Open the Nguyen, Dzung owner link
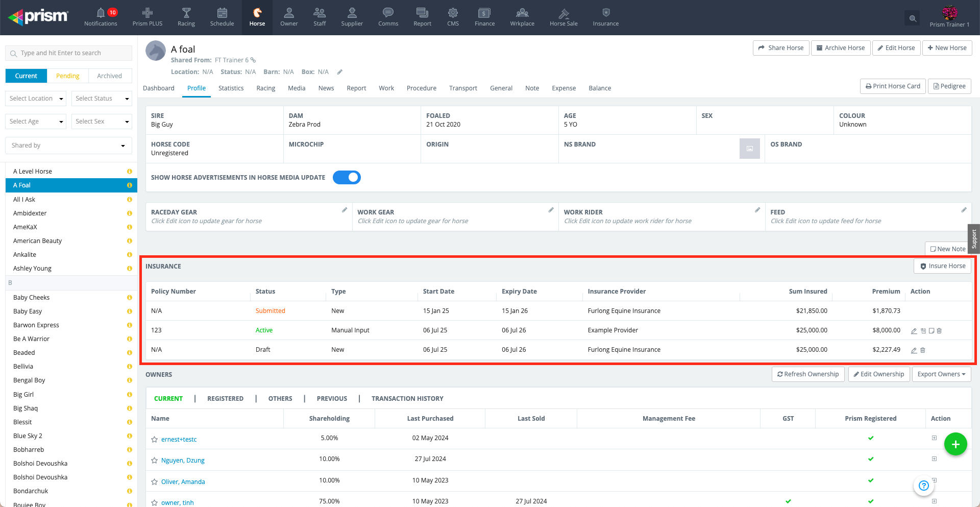This screenshot has height=507, width=980. [x=183, y=461]
